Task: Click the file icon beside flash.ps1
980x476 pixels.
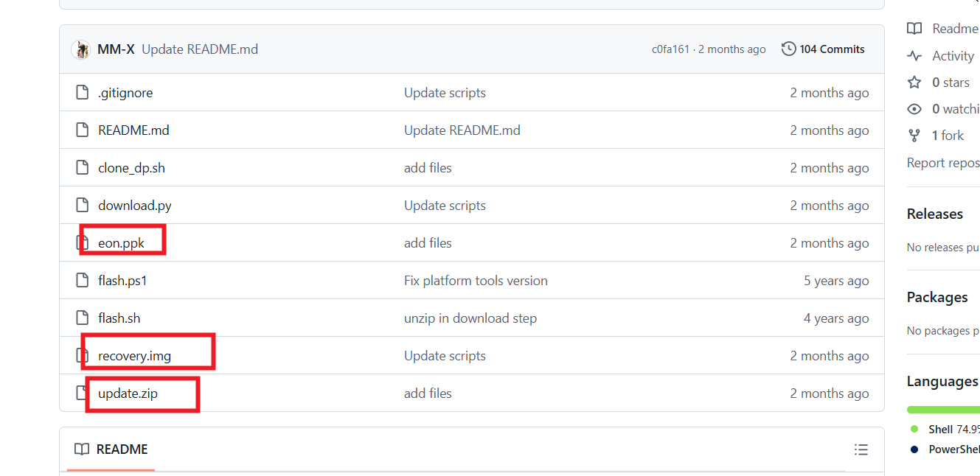Action: pos(83,281)
